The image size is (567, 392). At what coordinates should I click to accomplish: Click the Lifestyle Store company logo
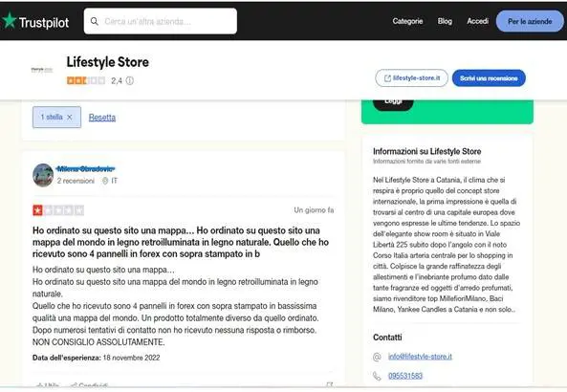[42, 70]
